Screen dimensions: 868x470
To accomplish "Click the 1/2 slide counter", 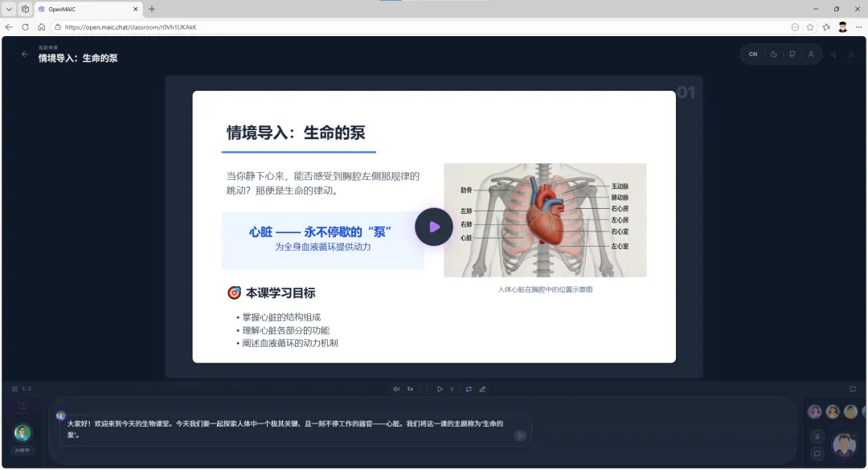I will tap(27, 389).
